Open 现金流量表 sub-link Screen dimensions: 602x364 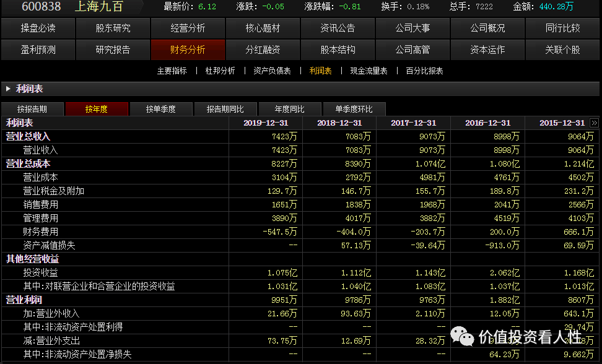click(x=369, y=71)
